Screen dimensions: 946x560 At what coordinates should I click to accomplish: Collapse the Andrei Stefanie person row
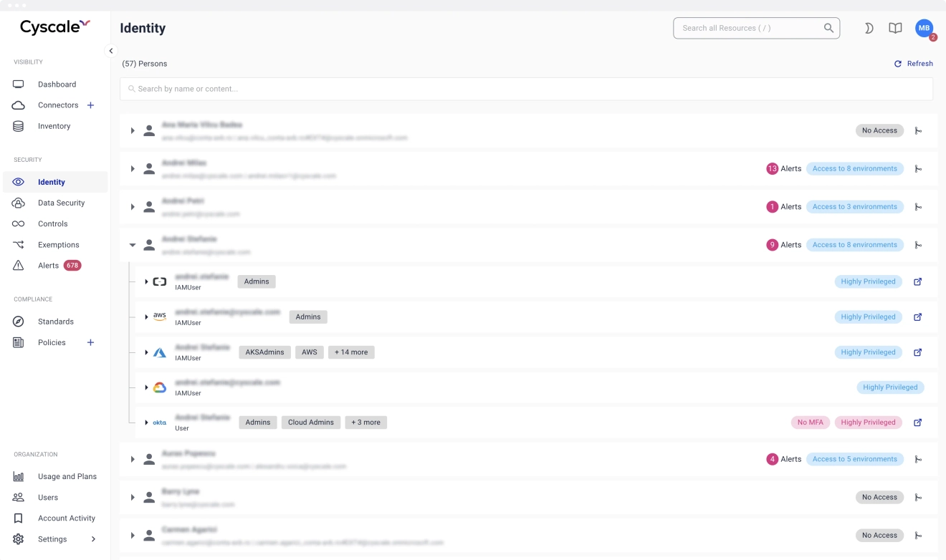[132, 244]
